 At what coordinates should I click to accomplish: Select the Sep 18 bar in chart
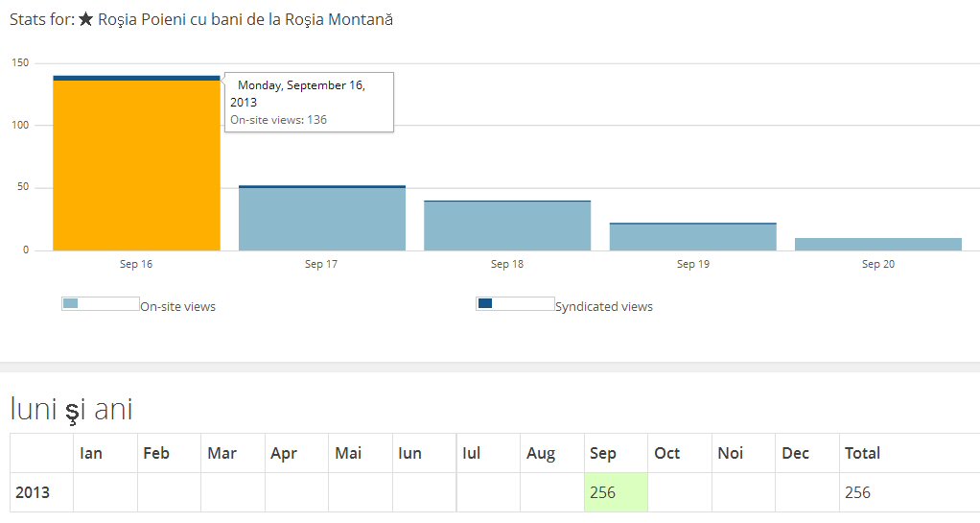tap(507, 226)
